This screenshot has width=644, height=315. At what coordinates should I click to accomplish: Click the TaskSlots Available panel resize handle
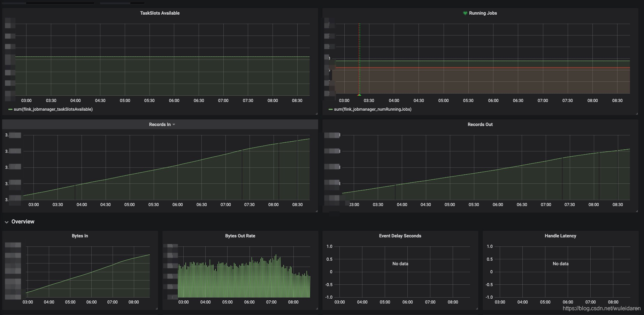(x=316, y=113)
